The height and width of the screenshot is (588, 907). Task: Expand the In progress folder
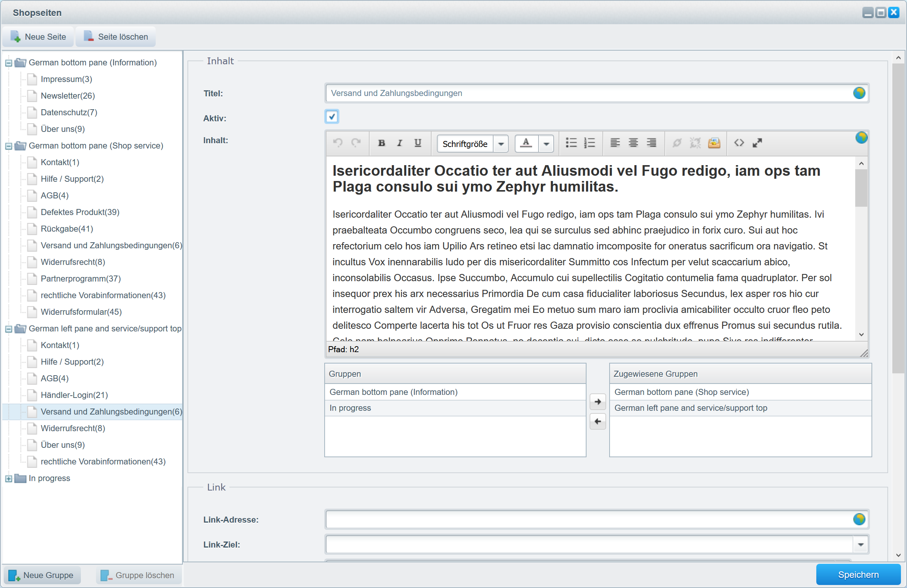pos(8,479)
